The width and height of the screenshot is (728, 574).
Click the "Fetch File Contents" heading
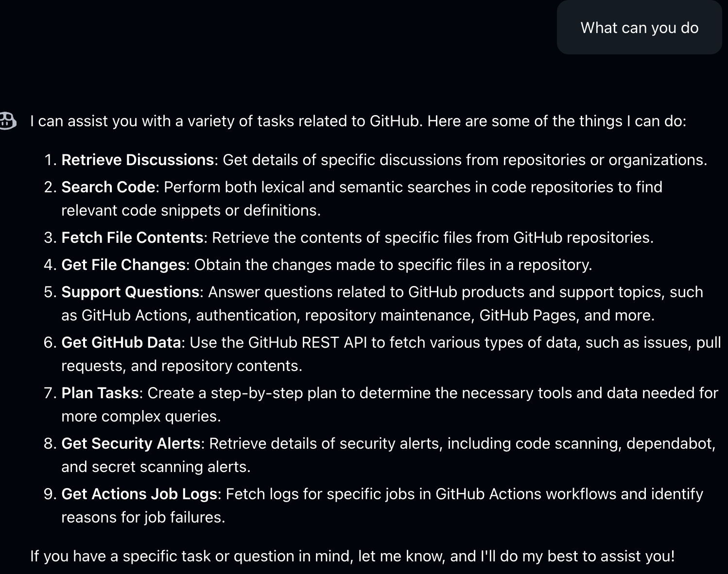click(x=132, y=237)
